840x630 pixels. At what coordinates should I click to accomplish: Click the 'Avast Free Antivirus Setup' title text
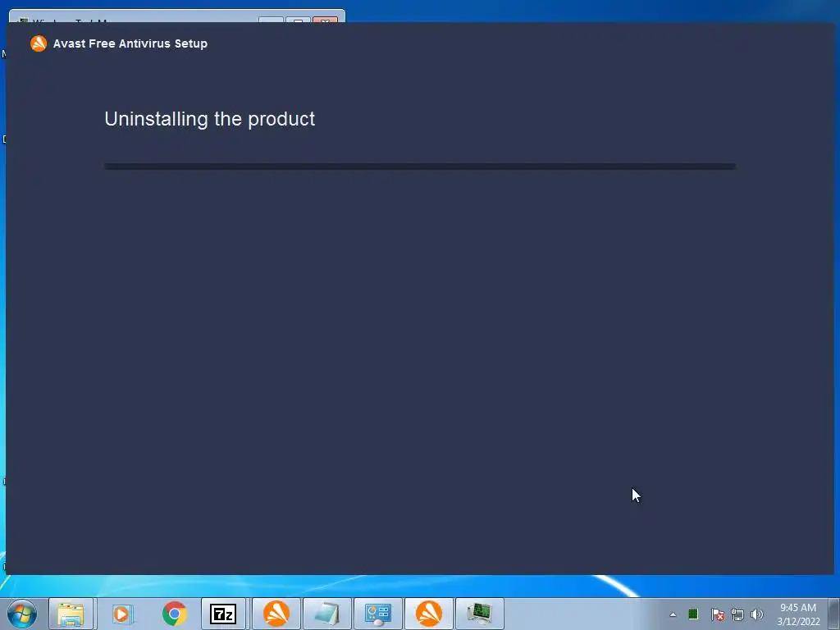pyautogui.click(x=130, y=43)
